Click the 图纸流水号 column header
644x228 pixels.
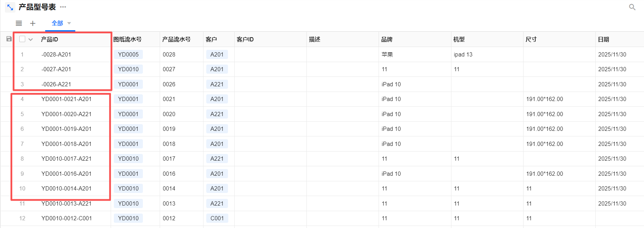[x=127, y=39]
